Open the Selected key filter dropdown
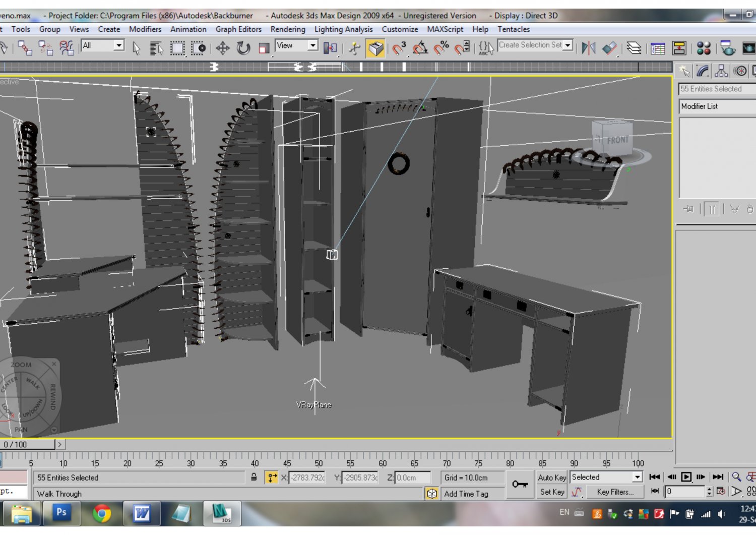The height and width of the screenshot is (535, 756). click(x=637, y=477)
